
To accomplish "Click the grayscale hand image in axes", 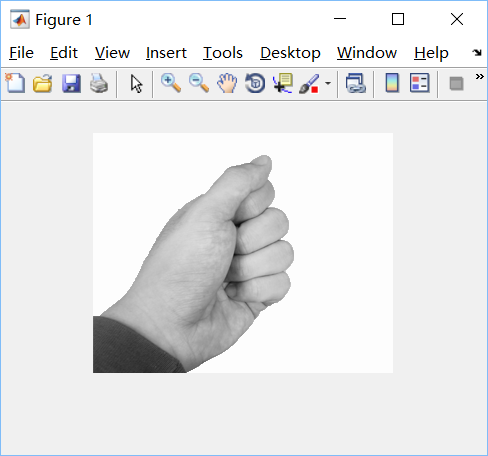I will point(243,253).
